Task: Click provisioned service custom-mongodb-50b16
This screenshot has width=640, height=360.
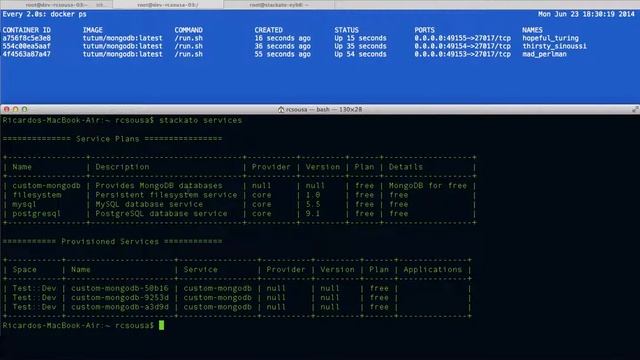Action: click(x=120, y=289)
